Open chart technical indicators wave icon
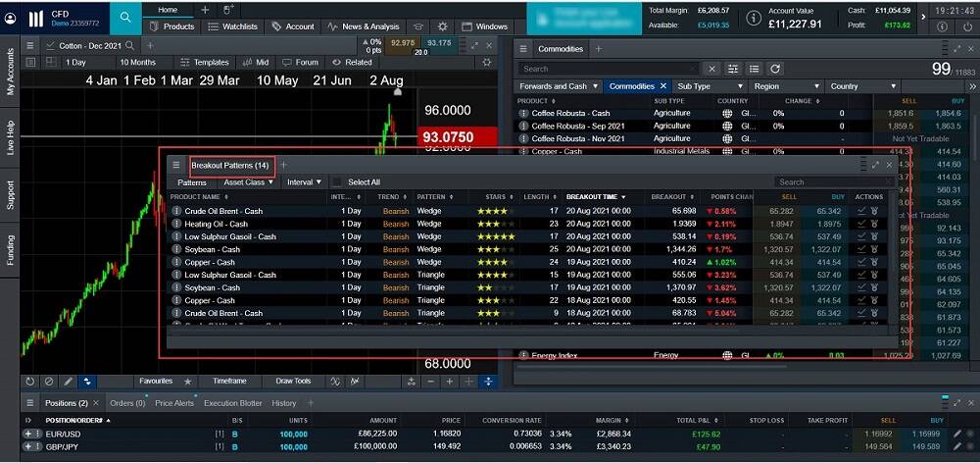Screen dimensions: 980x463 pyautogui.click(x=335, y=381)
